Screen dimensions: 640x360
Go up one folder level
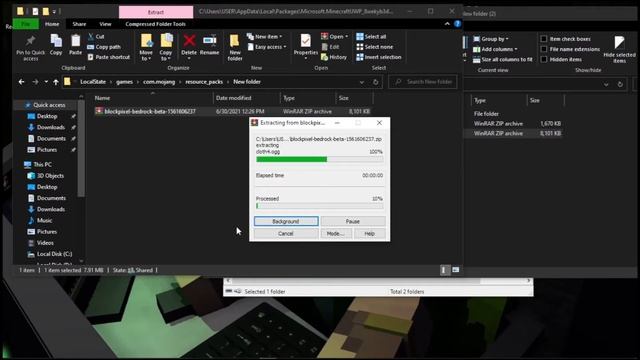56,82
